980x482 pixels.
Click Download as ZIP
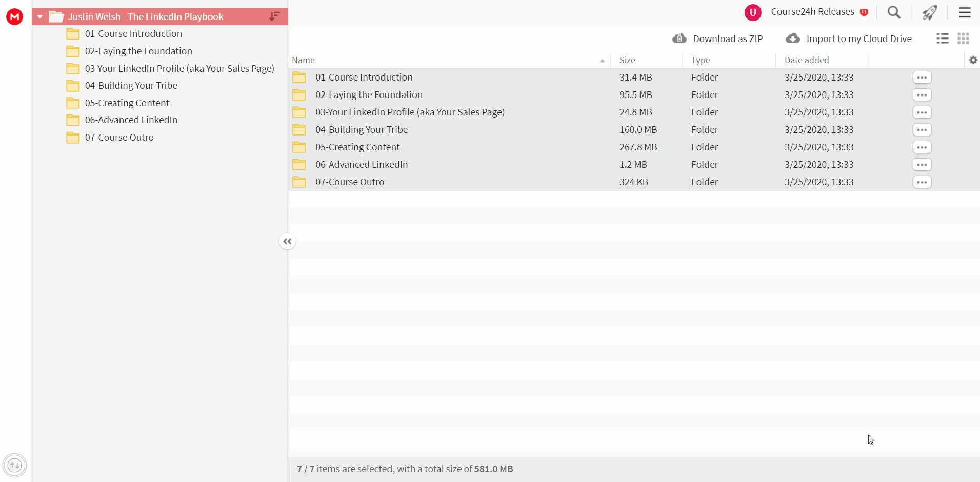[x=728, y=39]
